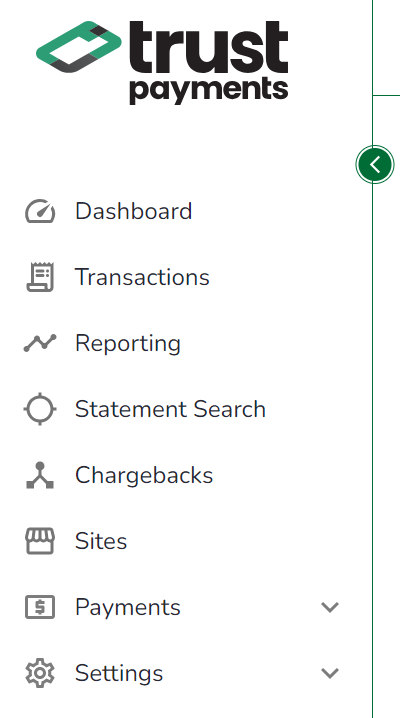Screen dimensions: 400x718
Task: Click the Dashboard speedometer icon
Action: 40,211
